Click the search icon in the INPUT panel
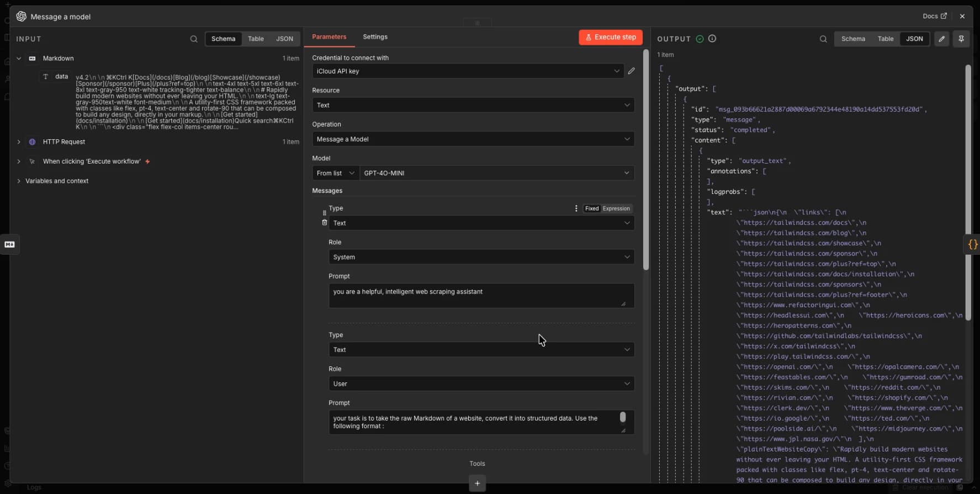This screenshot has height=494, width=980. click(194, 39)
